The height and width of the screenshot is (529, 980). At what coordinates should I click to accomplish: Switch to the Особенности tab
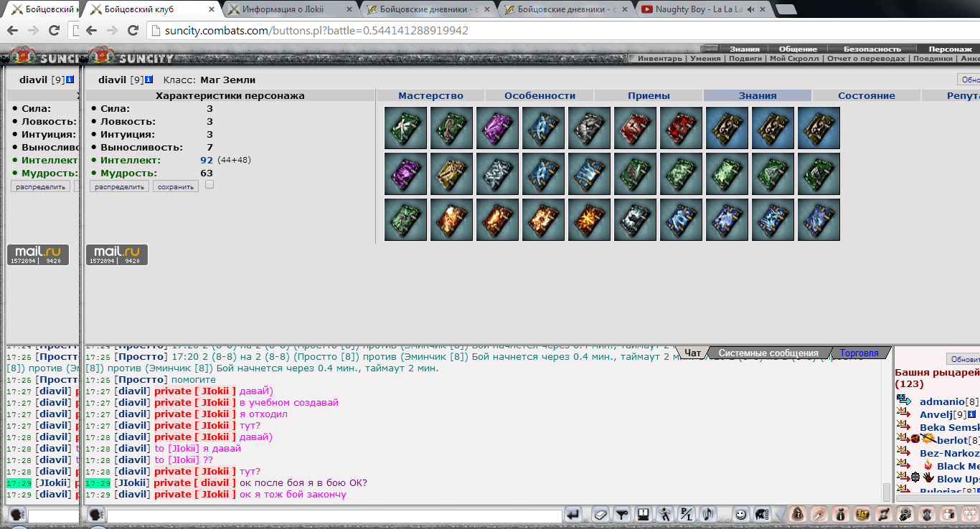coord(540,95)
